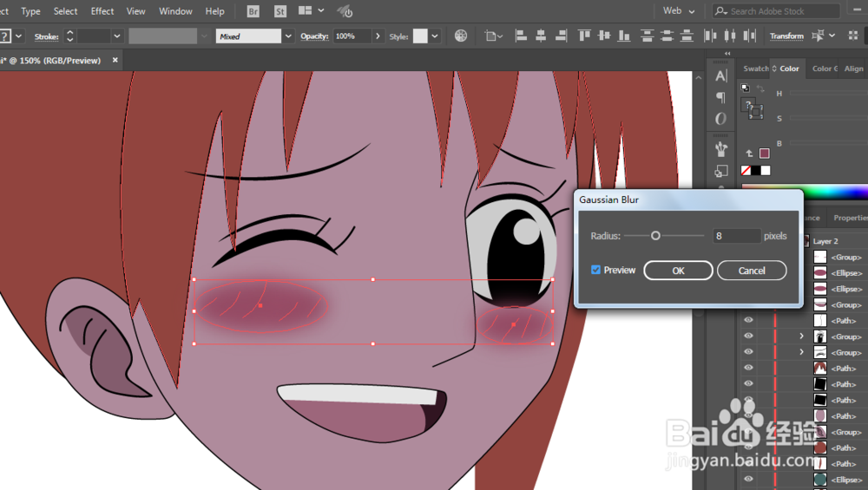Screen dimensions: 868x490
Task: Click the Opacity label link
Action: point(314,36)
